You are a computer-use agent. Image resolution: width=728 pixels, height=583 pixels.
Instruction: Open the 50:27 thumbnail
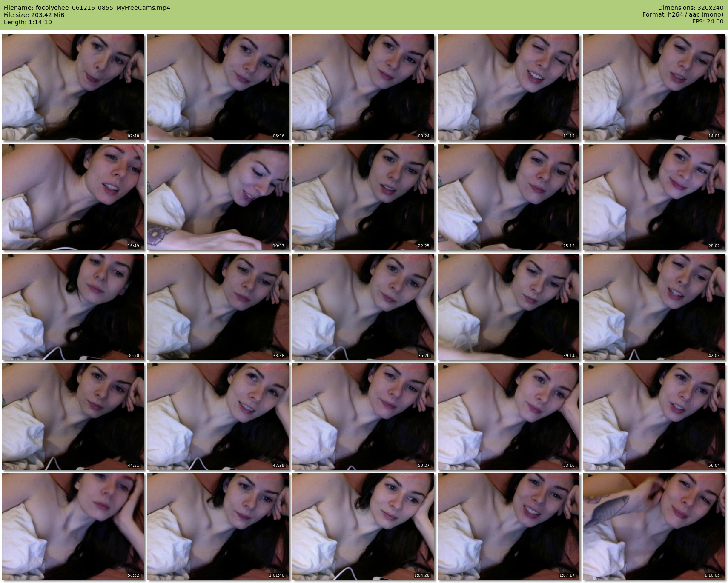pyautogui.click(x=364, y=417)
